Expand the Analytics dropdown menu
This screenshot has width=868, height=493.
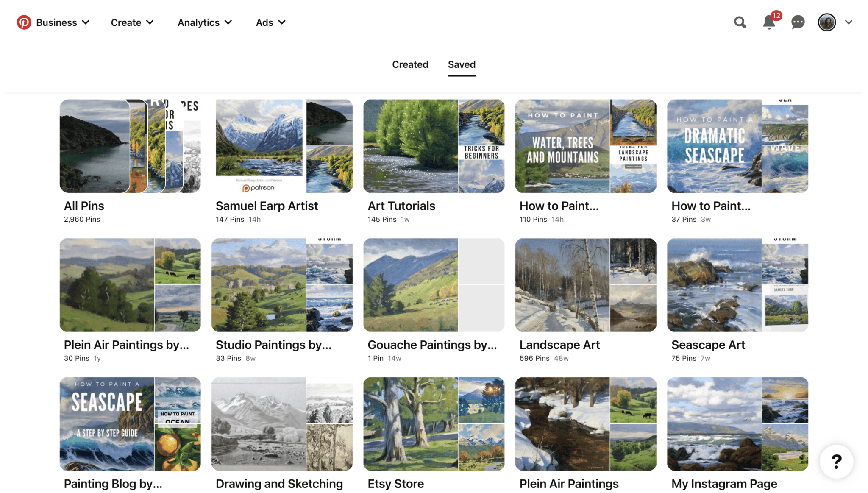tap(204, 22)
